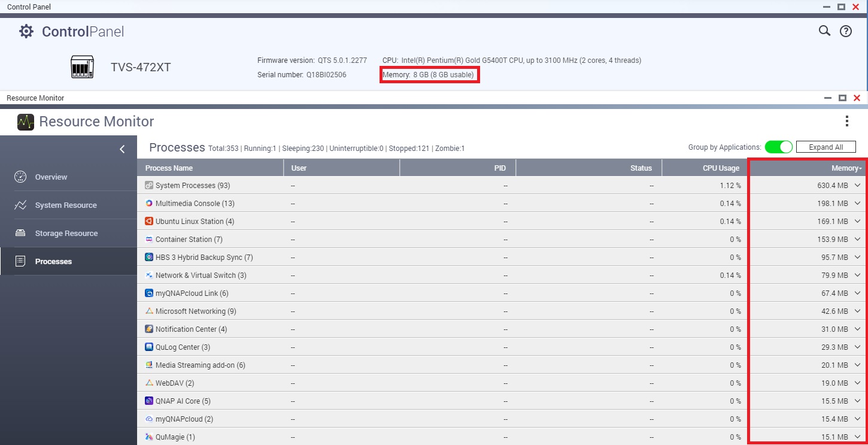Click the System Processes gear icon

[x=149, y=186]
